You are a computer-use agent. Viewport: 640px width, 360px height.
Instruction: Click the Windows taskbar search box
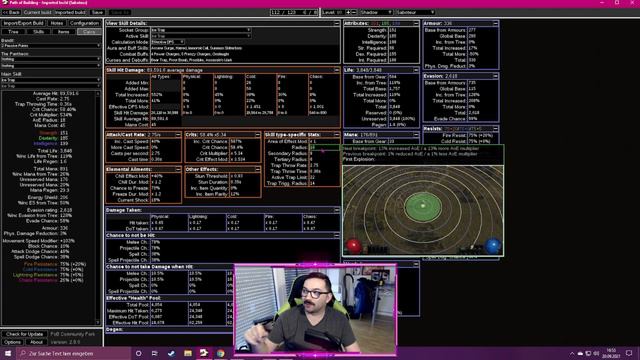[73, 353]
